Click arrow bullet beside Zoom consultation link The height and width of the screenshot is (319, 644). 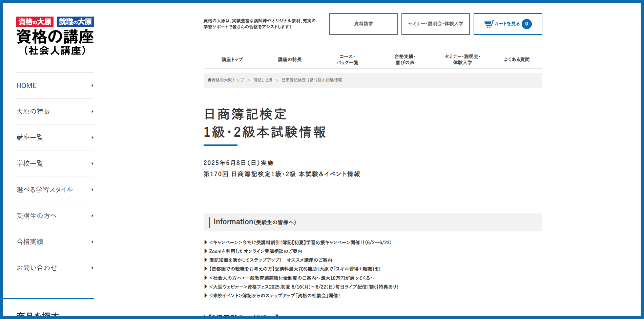coord(206,251)
